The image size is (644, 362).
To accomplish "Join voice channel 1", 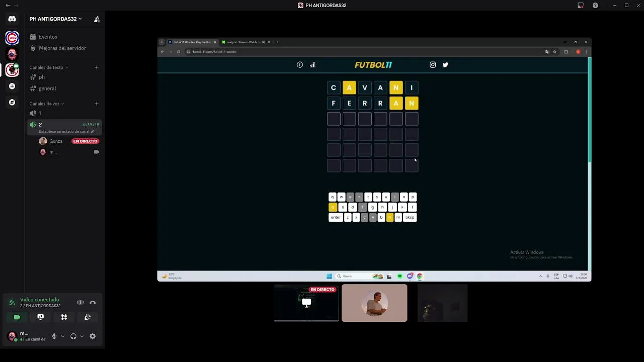I will tap(64, 113).
